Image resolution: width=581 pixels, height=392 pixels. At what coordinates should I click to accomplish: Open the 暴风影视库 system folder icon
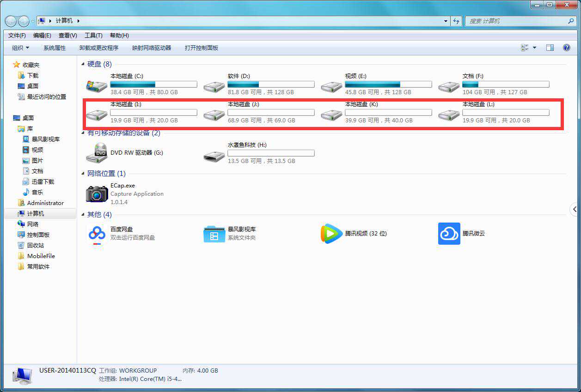(x=214, y=234)
